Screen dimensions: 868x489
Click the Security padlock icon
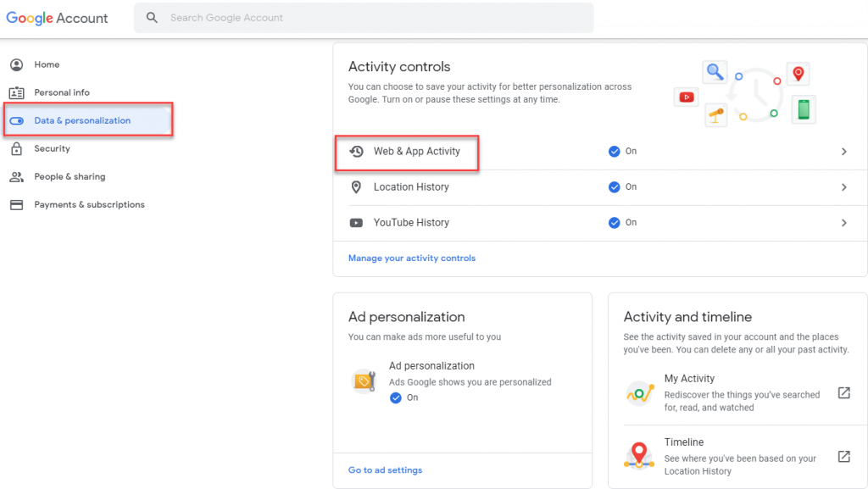[x=17, y=148]
